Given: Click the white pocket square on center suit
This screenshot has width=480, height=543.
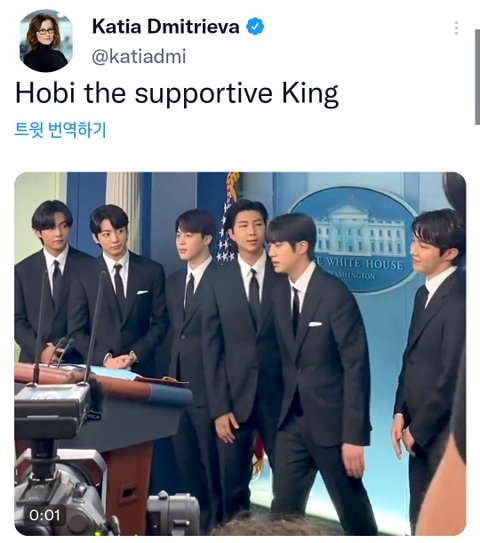Looking at the screenshot, I should point(315,324).
